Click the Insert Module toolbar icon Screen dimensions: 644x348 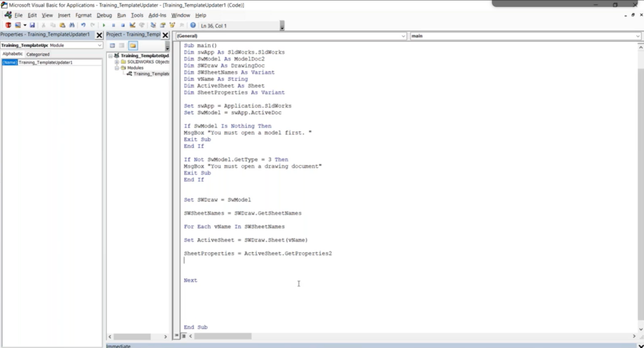tap(18, 26)
